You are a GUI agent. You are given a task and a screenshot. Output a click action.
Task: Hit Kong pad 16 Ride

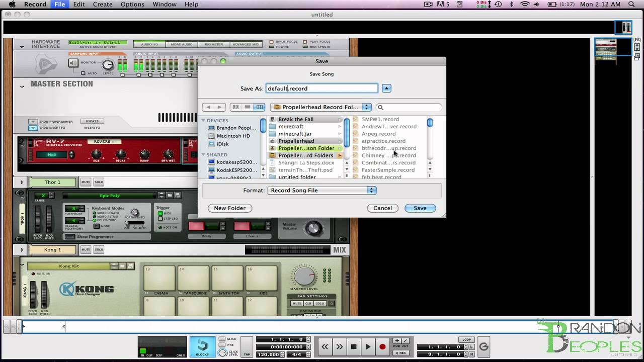261,278
